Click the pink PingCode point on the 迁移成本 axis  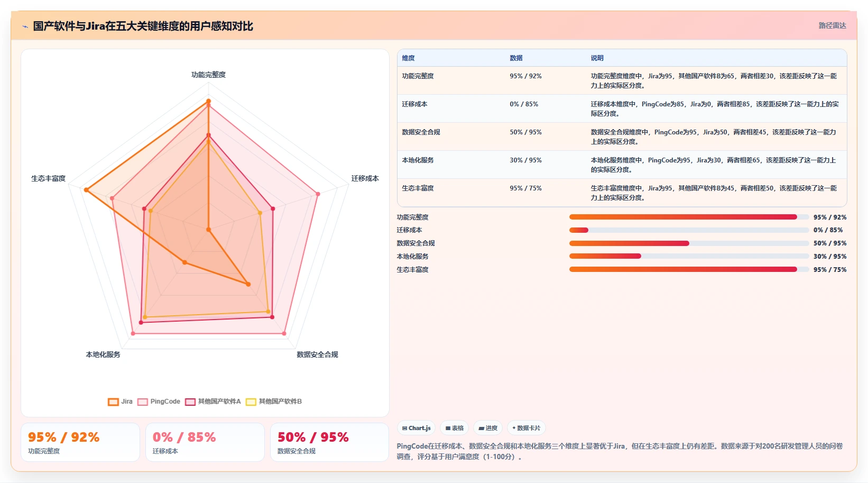pyautogui.click(x=318, y=194)
